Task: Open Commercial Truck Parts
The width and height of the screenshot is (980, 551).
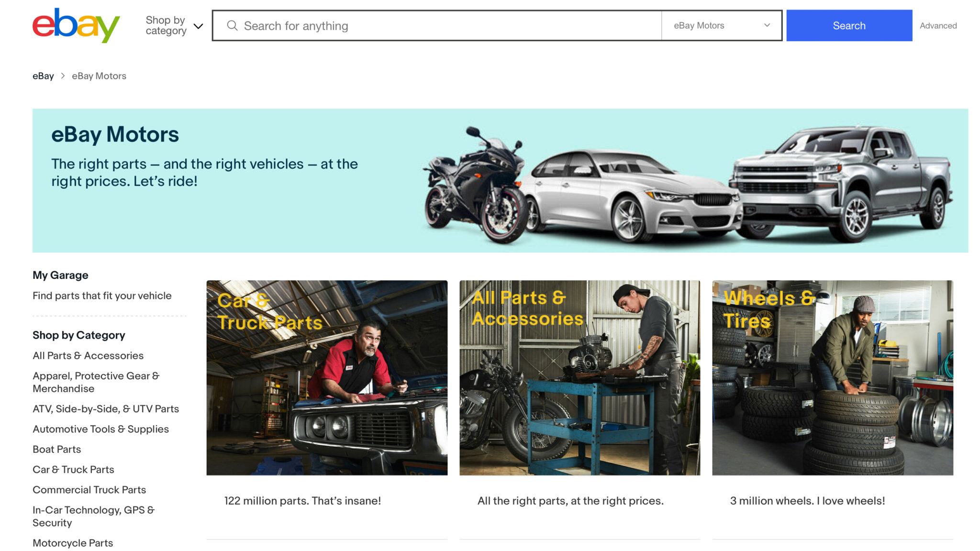Action: pos(89,489)
